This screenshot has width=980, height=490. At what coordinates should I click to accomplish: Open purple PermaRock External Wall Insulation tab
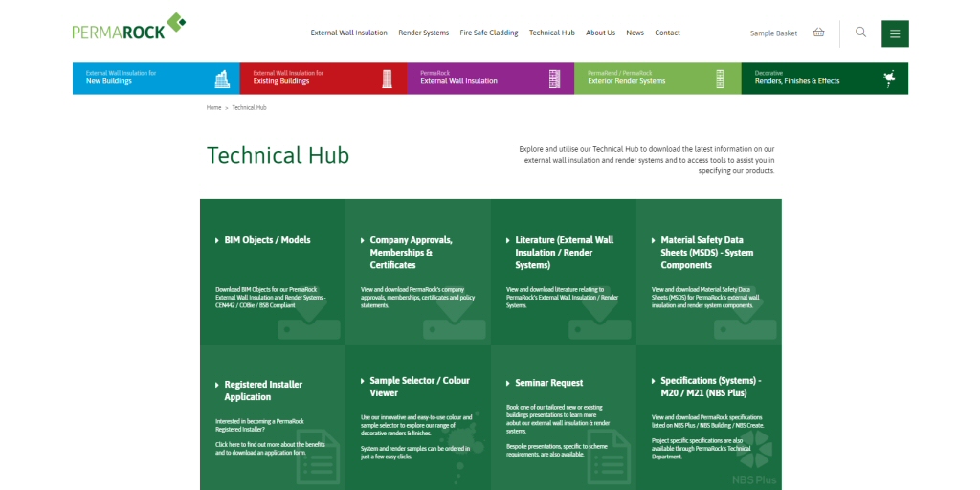click(x=491, y=78)
